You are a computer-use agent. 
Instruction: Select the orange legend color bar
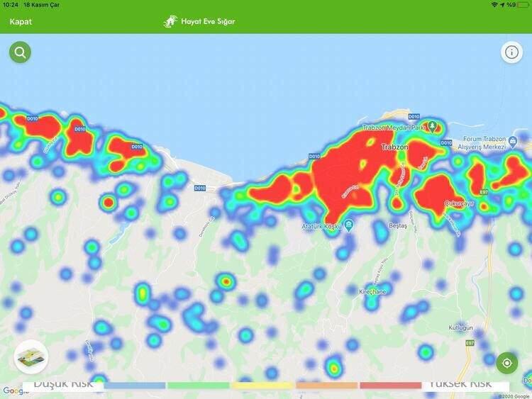click(x=326, y=386)
